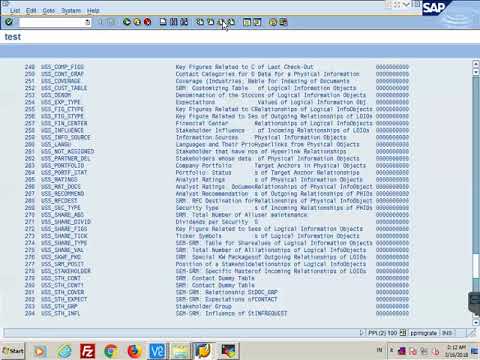Select the USS_NOT_ASSIGNED table name
Screen dimensions: 480x360
click(x=67, y=151)
